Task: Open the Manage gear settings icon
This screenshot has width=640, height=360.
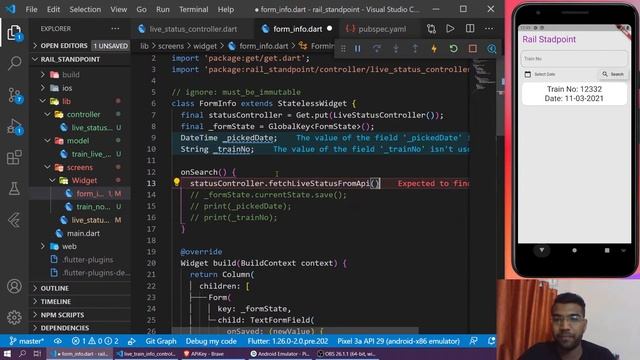Action: [14, 317]
